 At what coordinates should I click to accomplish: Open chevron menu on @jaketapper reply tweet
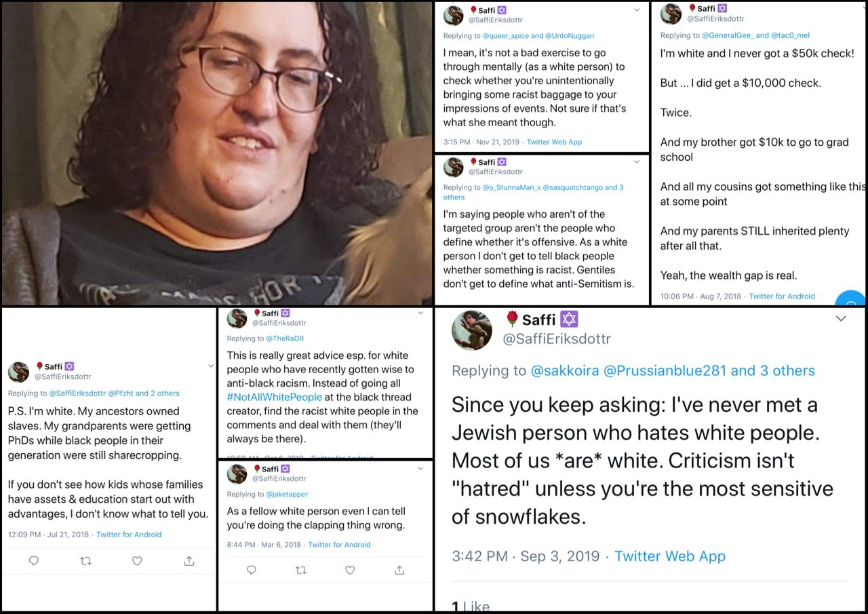420,469
